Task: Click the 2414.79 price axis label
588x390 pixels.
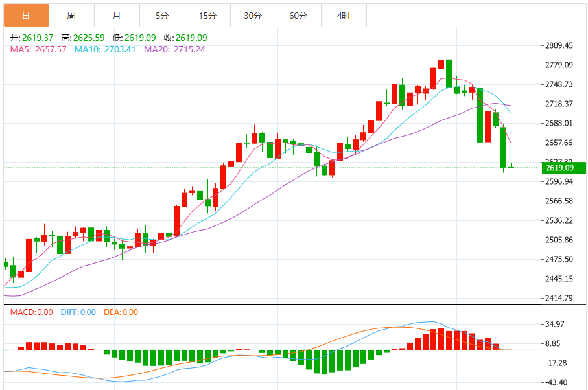Action: click(x=559, y=298)
